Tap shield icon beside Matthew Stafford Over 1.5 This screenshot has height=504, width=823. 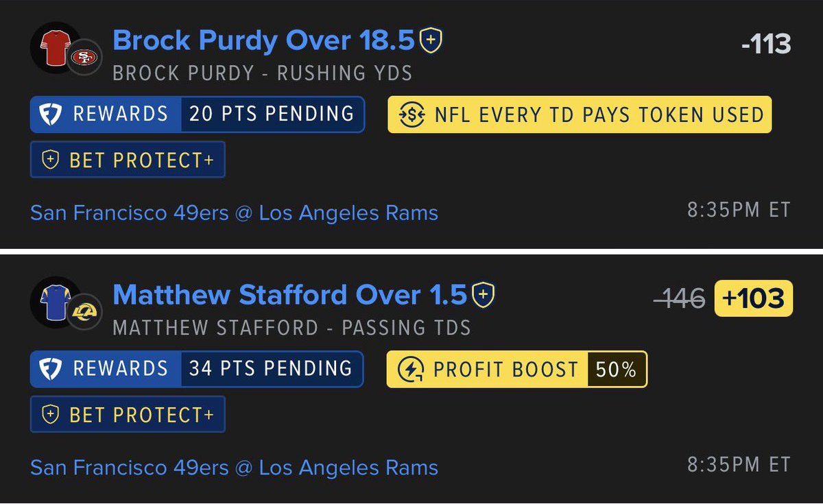click(484, 296)
